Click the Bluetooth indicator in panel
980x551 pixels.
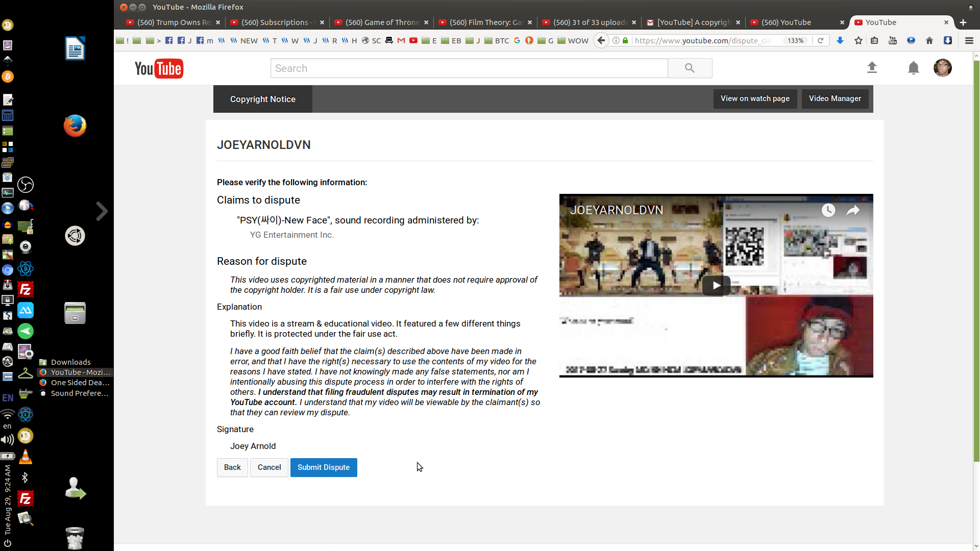[x=25, y=478]
